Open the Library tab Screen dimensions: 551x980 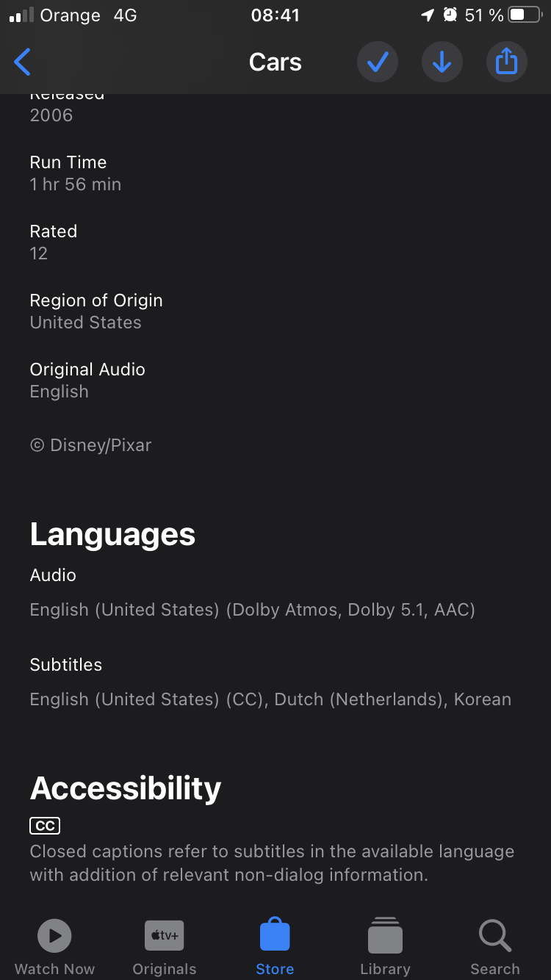click(x=385, y=948)
